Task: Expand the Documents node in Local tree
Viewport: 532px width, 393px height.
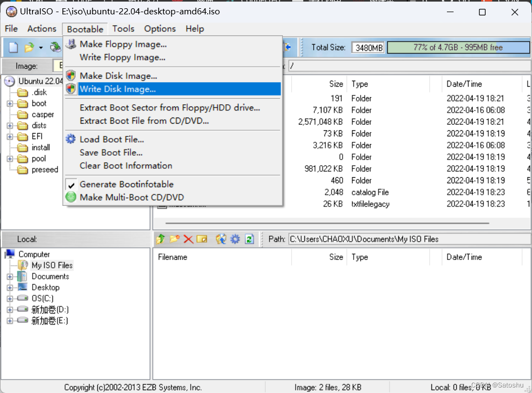Action: (10, 277)
